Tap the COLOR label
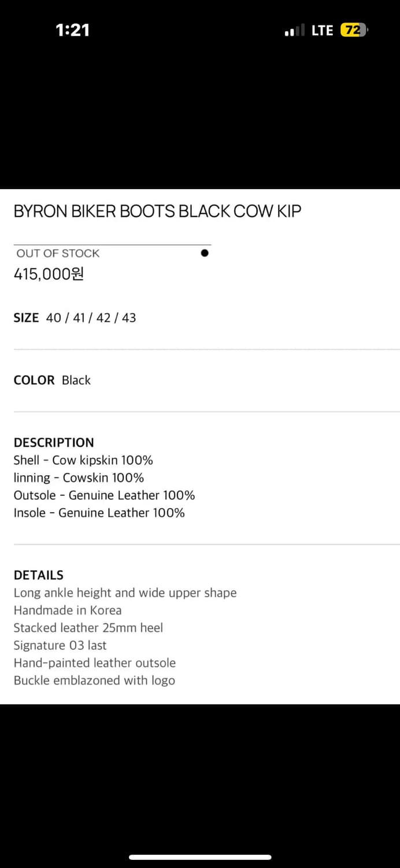400x868 pixels. point(34,380)
